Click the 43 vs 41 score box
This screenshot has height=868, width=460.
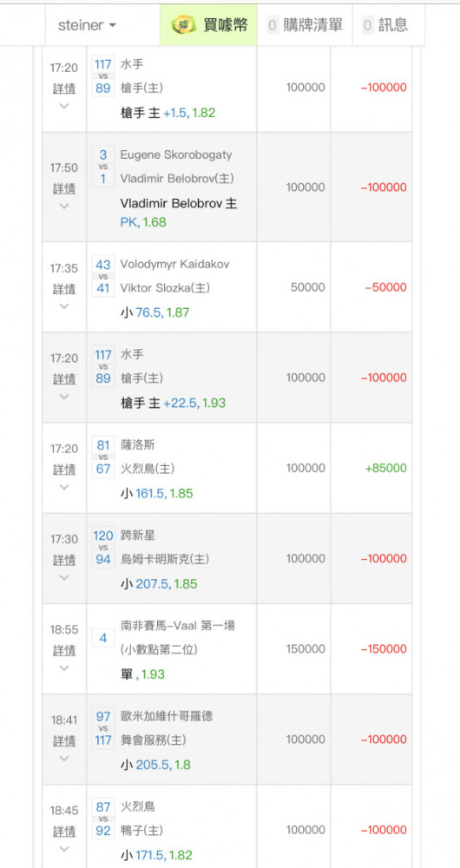(x=103, y=276)
